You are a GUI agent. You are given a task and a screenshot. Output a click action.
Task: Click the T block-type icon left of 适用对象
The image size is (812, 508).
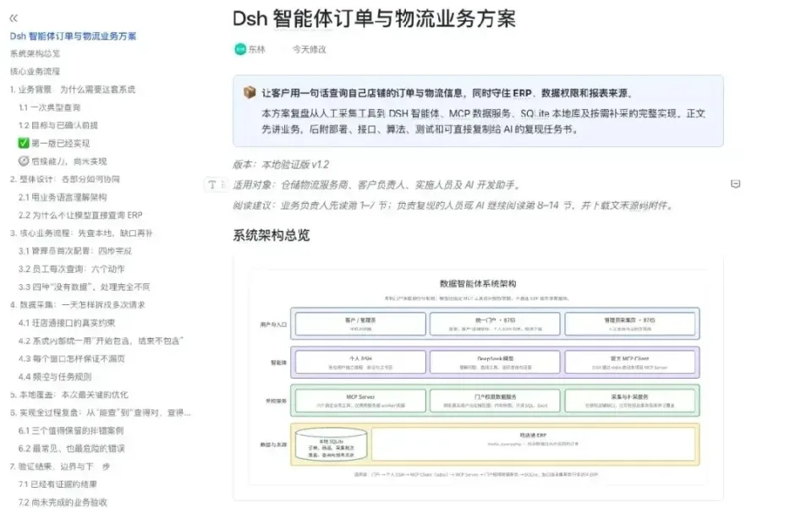(212, 184)
